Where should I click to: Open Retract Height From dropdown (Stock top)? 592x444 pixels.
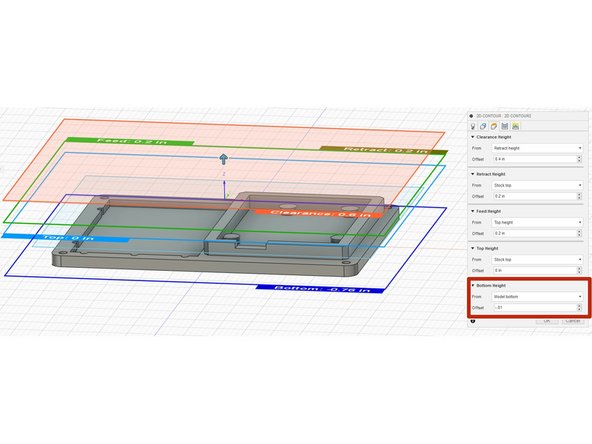(537, 185)
